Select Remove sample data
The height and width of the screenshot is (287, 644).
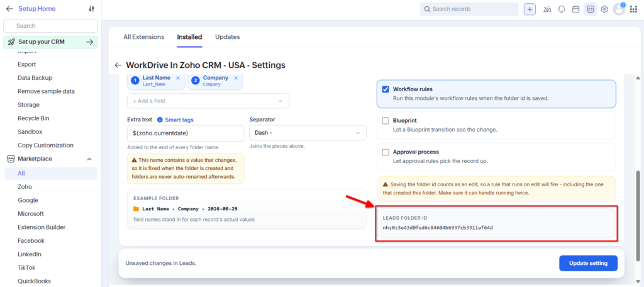click(46, 91)
